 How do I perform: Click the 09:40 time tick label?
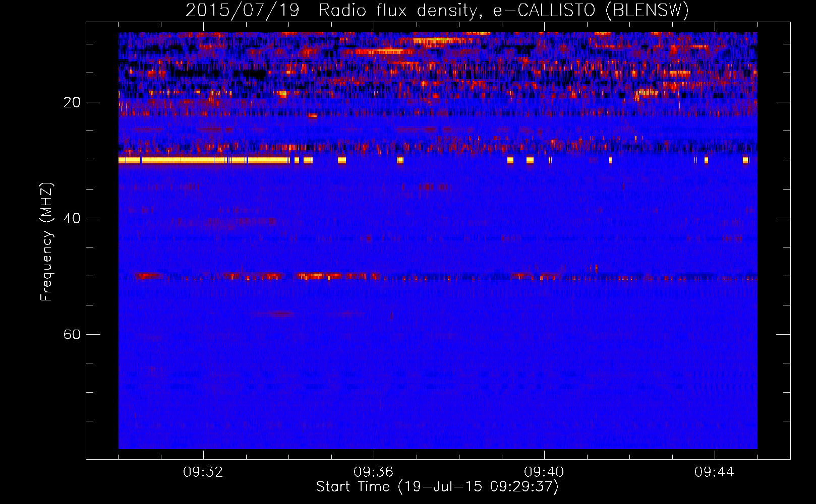544,472
